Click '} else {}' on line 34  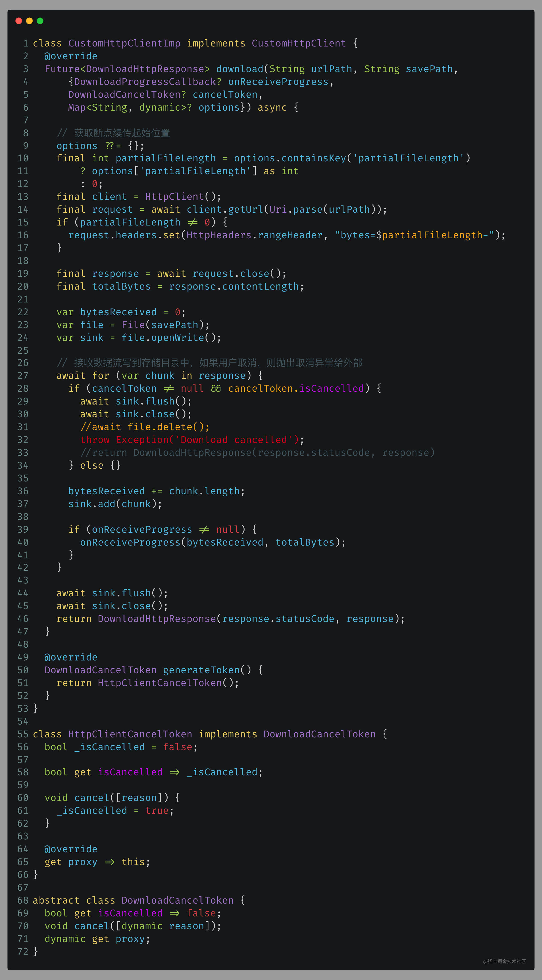[x=94, y=465]
